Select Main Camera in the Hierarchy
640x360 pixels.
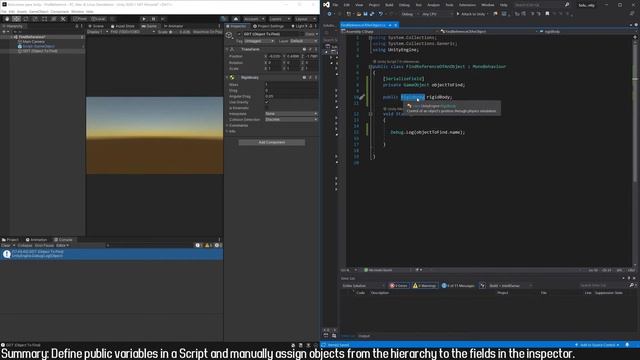(x=33, y=42)
